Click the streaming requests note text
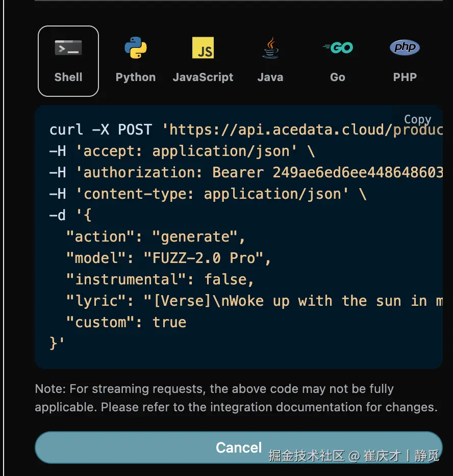This screenshot has width=453, height=476. click(236, 398)
